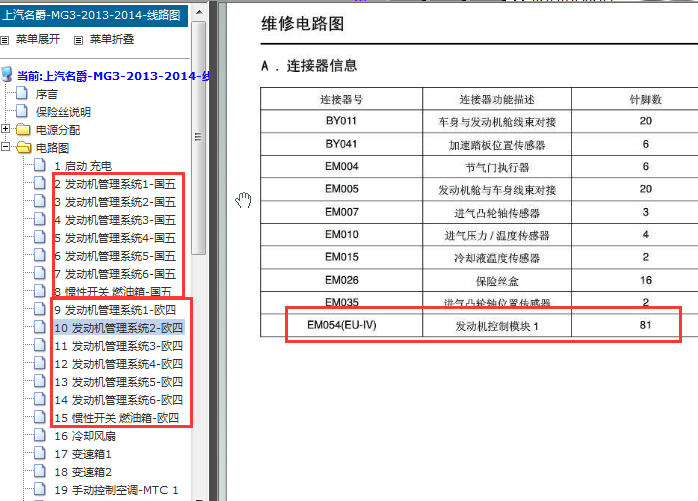Open 3 发动机管理系统2-国五
The image size is (698, 501).
(115, 202)
